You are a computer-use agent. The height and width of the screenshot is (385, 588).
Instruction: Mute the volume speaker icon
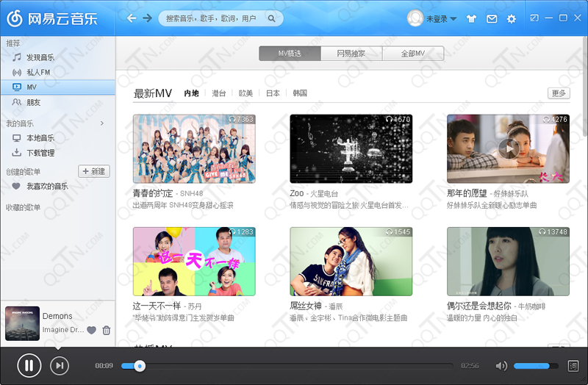(x=501, y=366)
